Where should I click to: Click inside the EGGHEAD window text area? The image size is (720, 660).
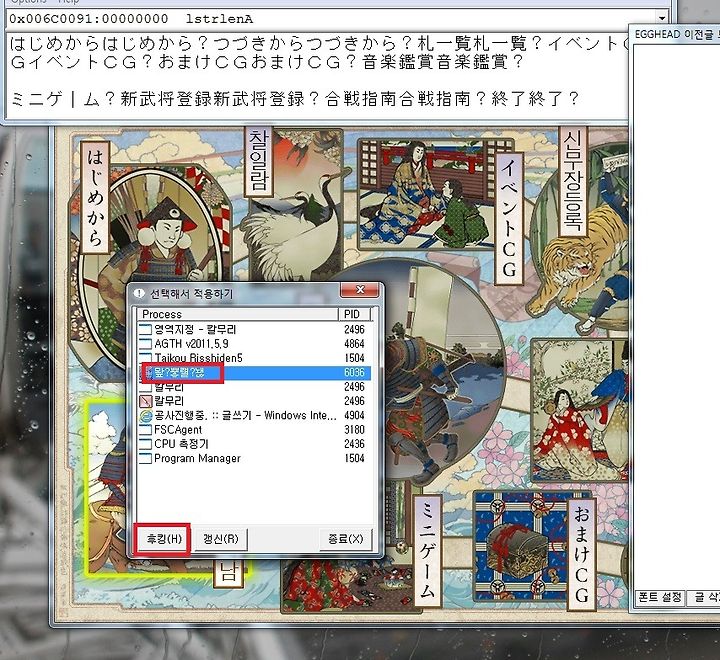pos(675,317)
